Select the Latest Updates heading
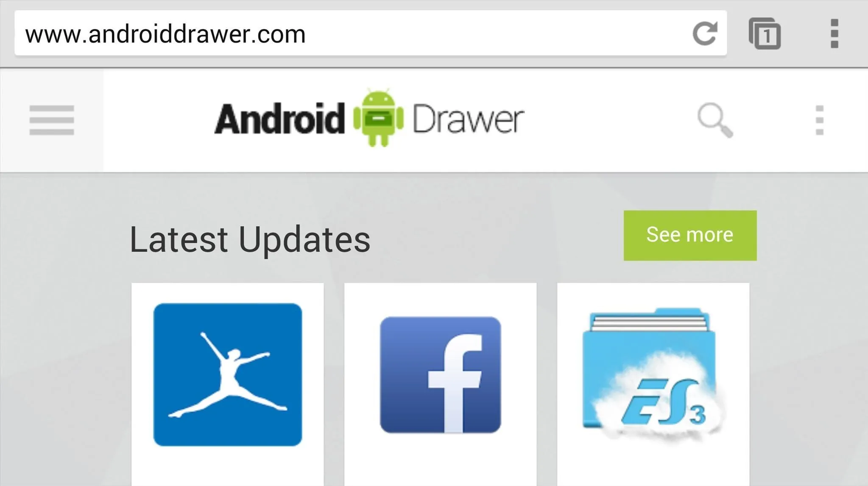868x486 pixels. 250,240
